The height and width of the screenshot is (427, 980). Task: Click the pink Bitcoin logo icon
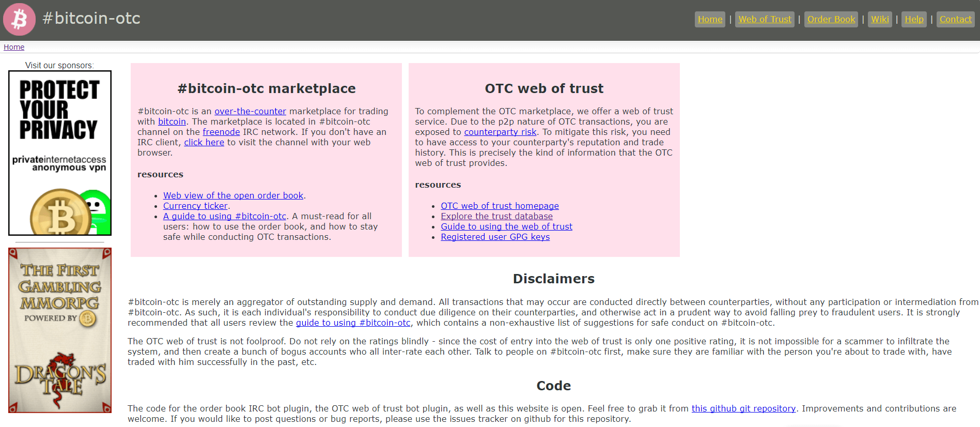tap(20, 20)
